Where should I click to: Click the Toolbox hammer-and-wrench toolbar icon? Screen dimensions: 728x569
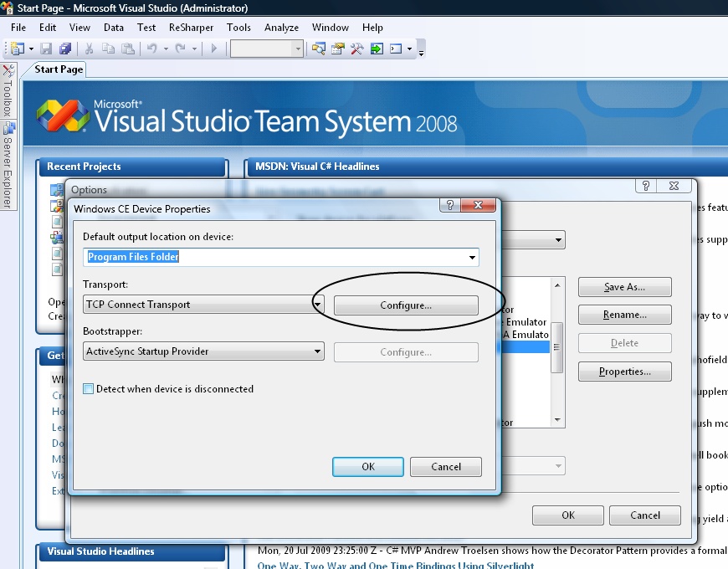point(356,49)
